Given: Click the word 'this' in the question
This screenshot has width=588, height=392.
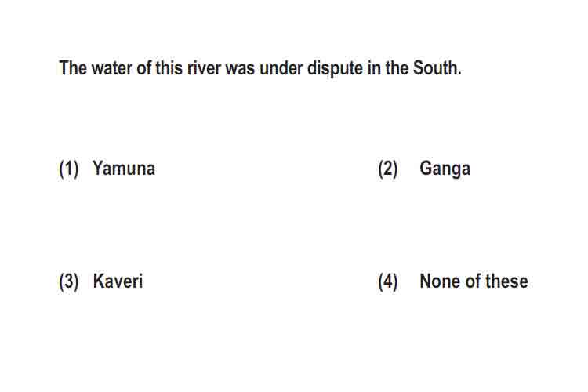Looking at the screenshot, I should (x=169, y=68).
